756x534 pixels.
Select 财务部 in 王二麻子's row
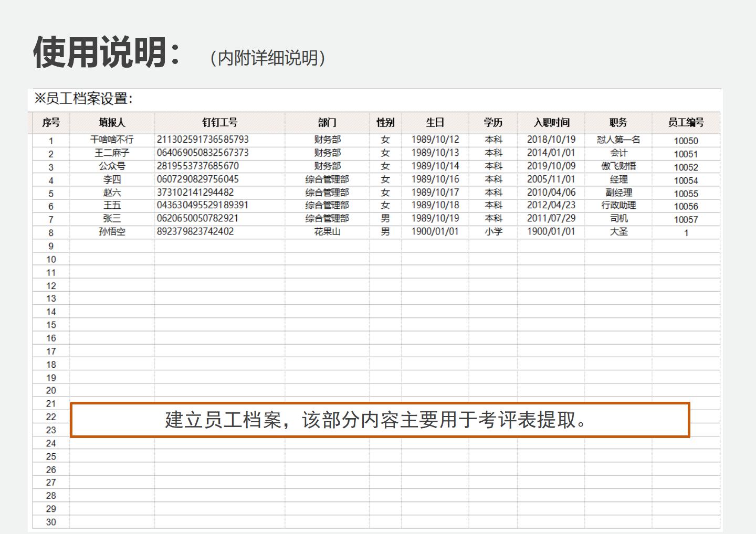(327, 153)
